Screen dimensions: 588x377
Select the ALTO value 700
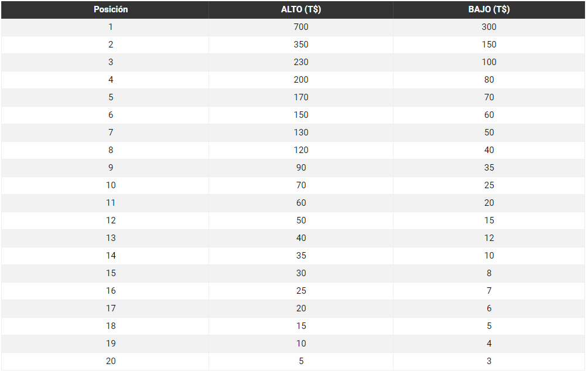(301, 27)
